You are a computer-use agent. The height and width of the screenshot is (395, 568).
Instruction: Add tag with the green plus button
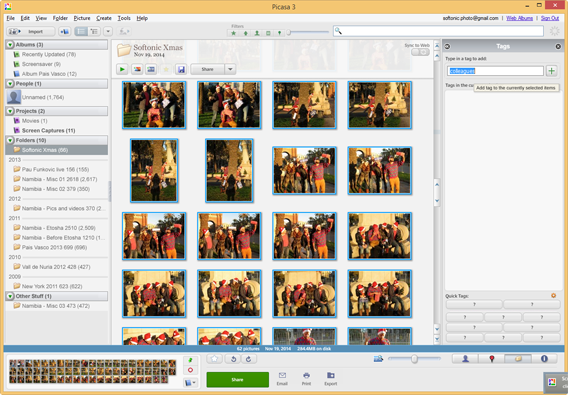pyautogui.click(x=552, y=71)
